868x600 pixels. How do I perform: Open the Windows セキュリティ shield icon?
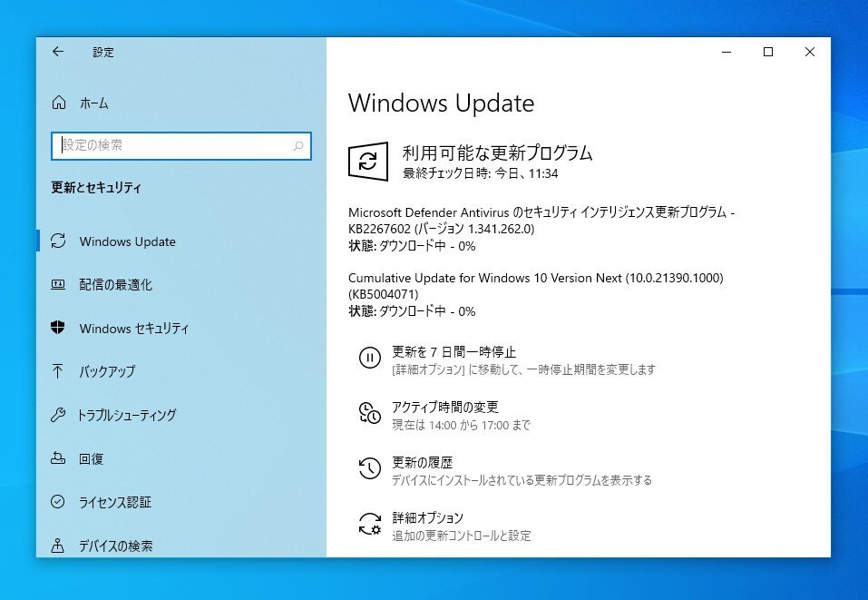tap(58, 328)
